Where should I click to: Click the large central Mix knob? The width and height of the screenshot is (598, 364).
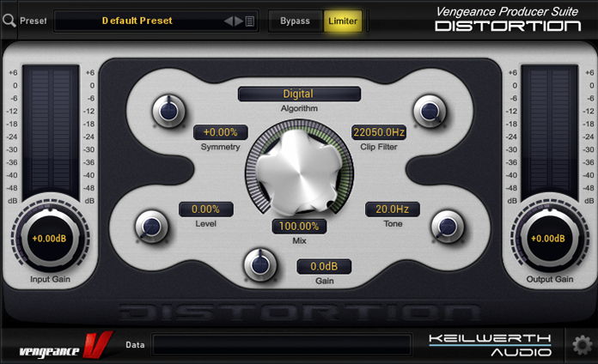coord(298,170)
